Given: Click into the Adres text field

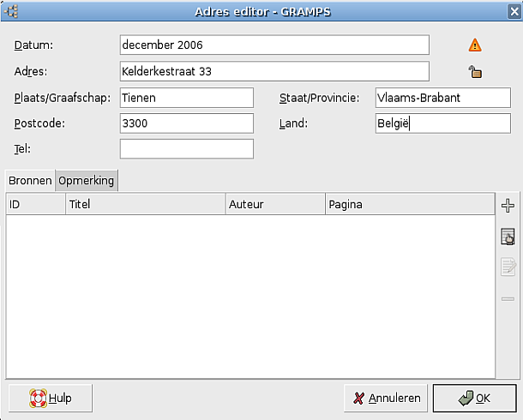Looking at the screenshot, I should pos(274,71).
